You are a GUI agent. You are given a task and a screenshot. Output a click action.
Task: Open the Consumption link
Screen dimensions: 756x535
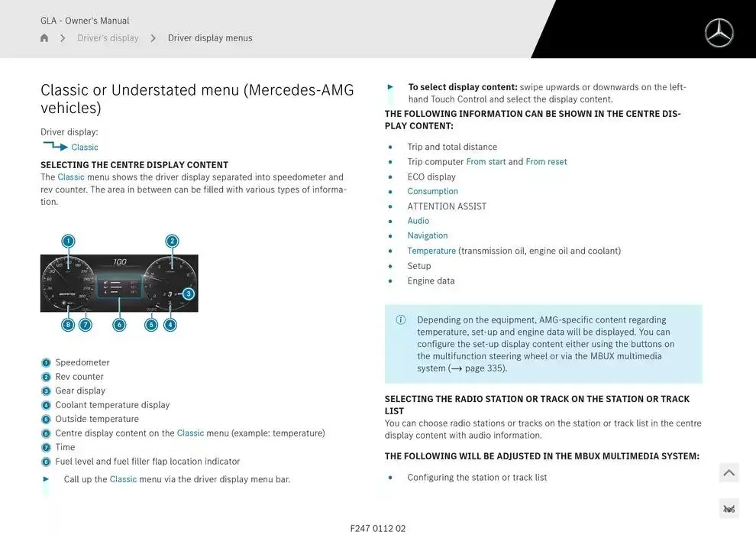(432, 192)
